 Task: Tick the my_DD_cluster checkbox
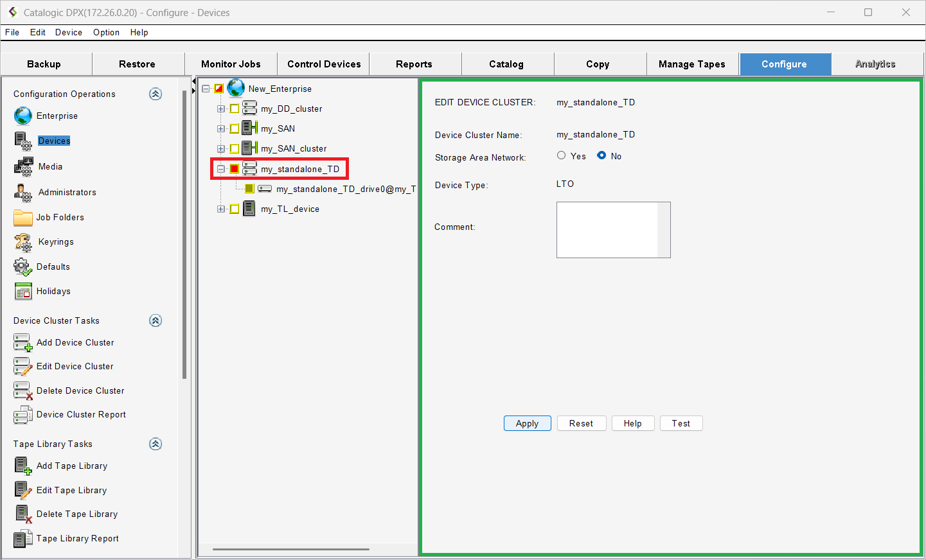pos(235,109)
